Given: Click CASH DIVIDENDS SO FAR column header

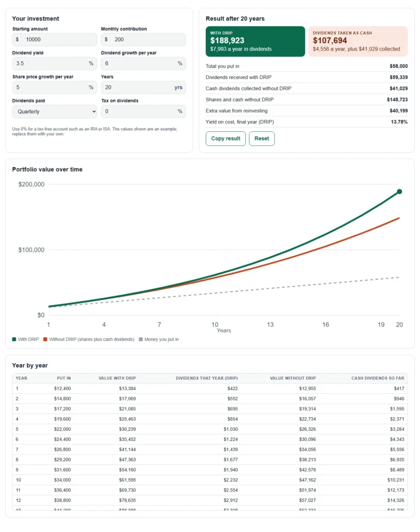Looking at the screenshot, I should coord(377,378).
